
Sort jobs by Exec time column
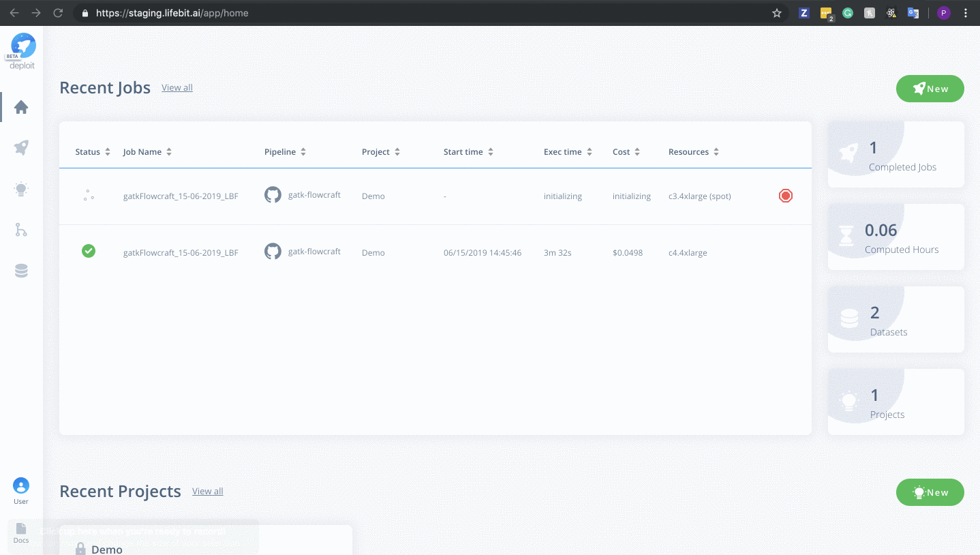(568, 152)
